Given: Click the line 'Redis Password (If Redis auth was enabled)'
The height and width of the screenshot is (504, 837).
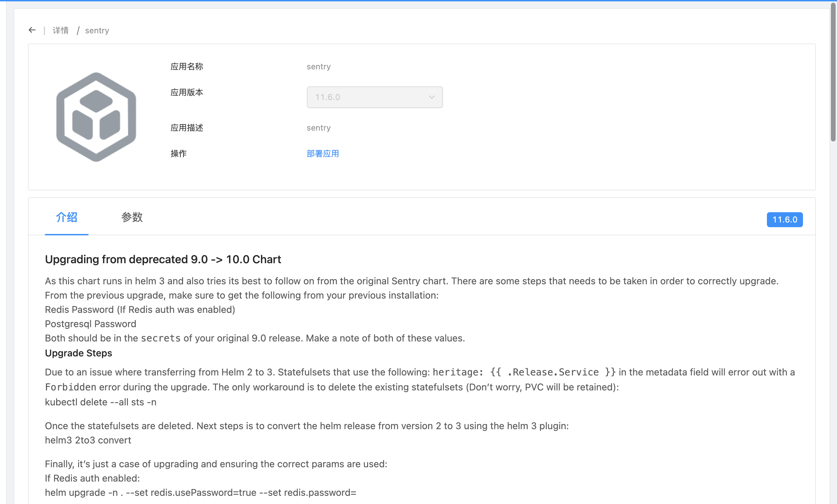Looking at the screenshot, I should (140, 309).
